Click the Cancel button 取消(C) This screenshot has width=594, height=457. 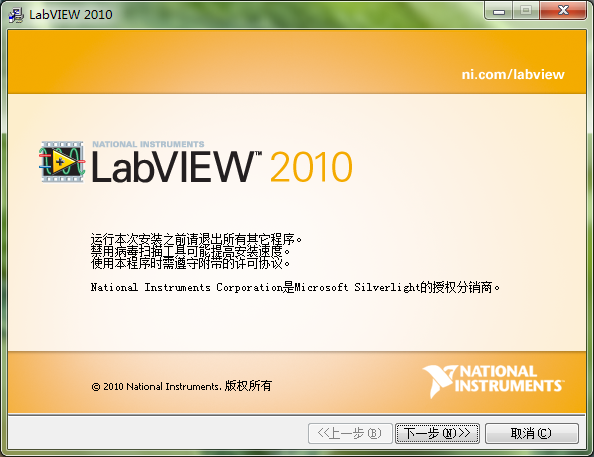click(531, 433)
